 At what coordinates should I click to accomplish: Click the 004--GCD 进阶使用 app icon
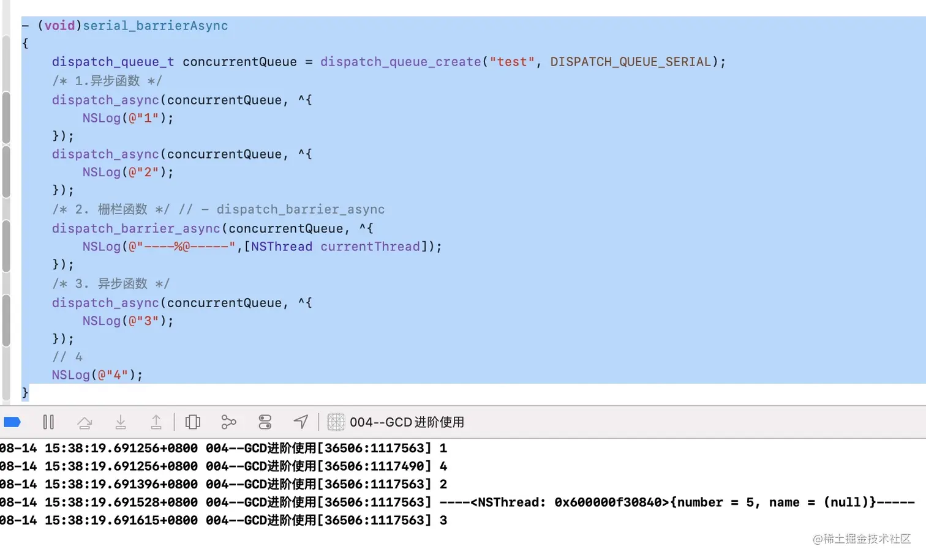[x=336, y=422]
